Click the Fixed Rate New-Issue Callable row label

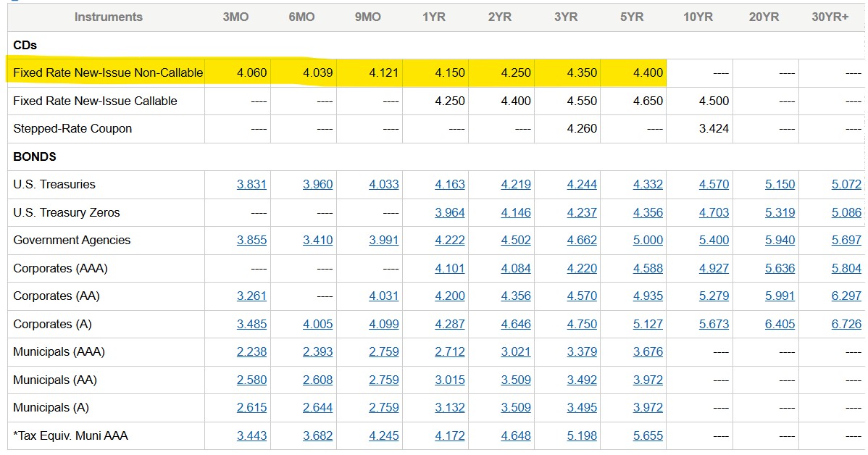95,101
